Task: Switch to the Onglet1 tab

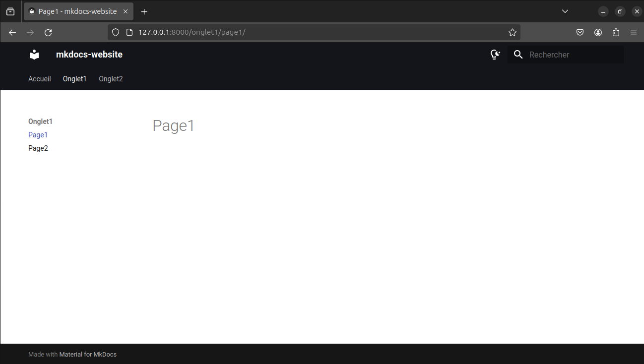Action: click(74, 79)
